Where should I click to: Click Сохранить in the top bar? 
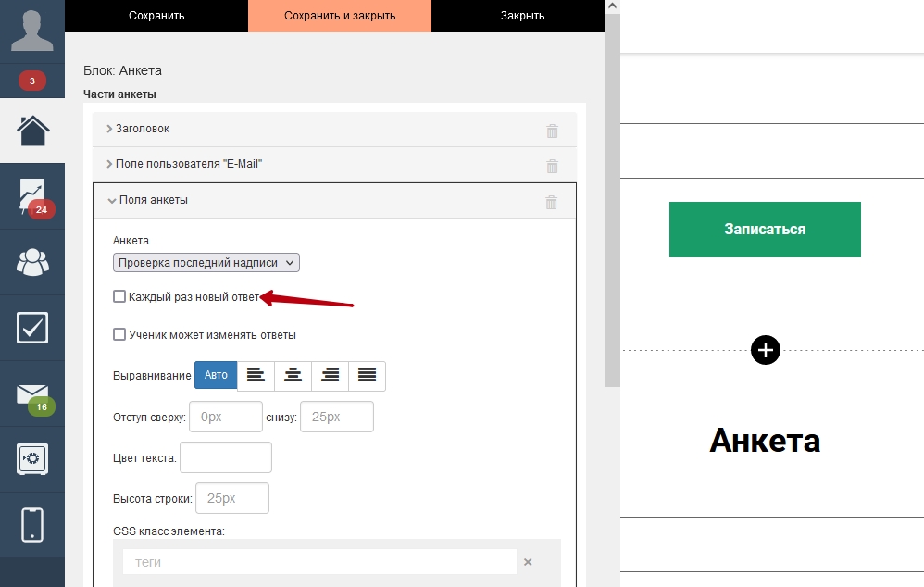pyautogui.click(x=156, y=16)
